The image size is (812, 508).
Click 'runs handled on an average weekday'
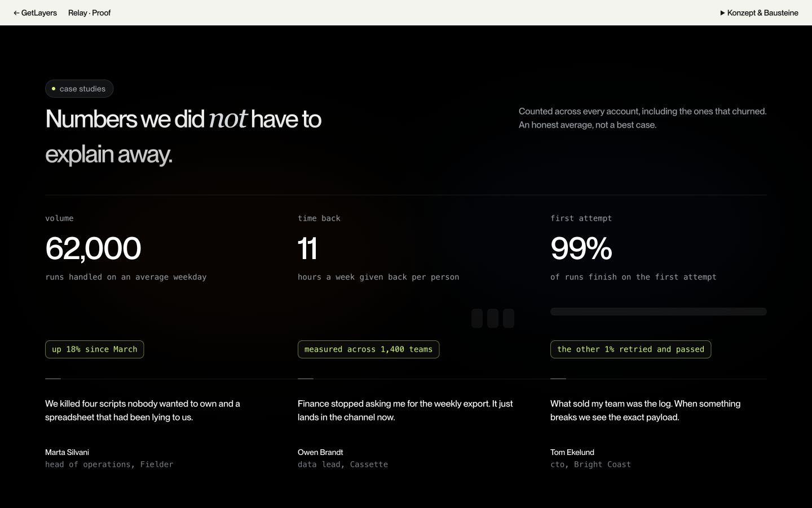click(126, 277)
